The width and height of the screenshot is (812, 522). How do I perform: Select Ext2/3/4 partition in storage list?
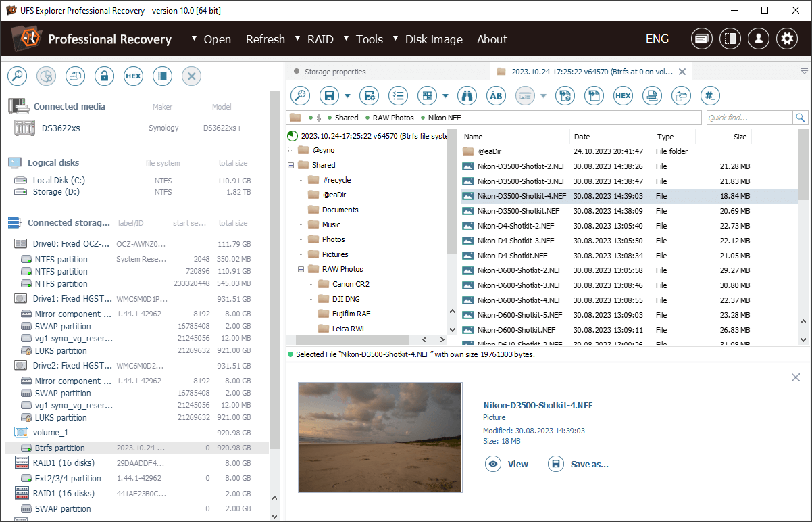pyautogui.click(x=68, y=478)
